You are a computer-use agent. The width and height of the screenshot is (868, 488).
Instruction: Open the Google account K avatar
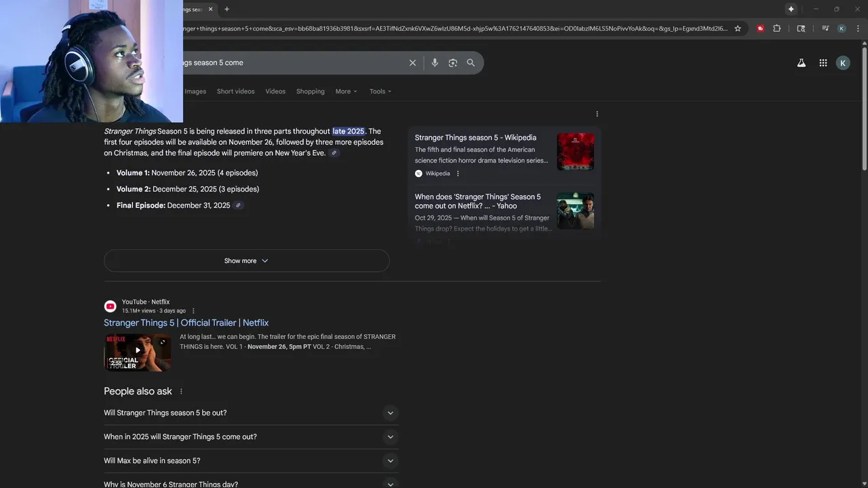coord(843,63)
